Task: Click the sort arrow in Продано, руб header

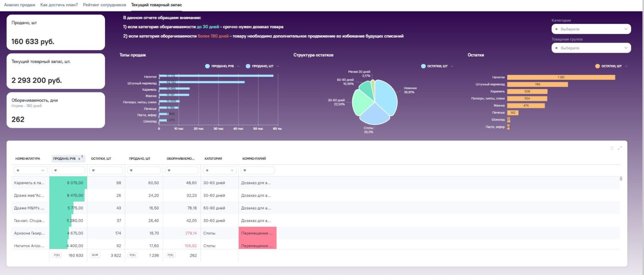Action: point(79,159)
